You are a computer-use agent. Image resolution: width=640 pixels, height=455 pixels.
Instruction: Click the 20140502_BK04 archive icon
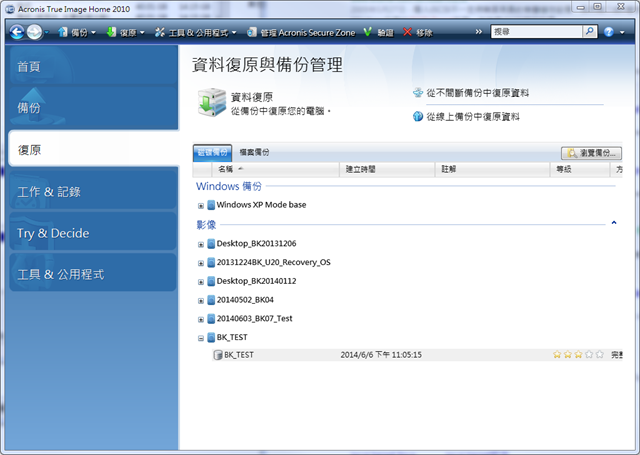[211, 300]
